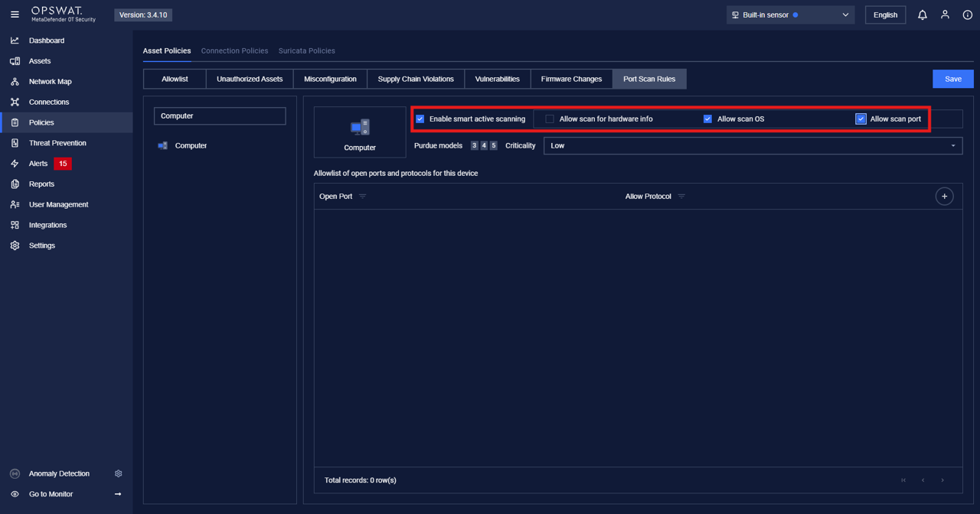Image resolution: width=980 pixels, height=514 pixels.
Task: Toggle Purdue model 3
Action: (475, 145)
